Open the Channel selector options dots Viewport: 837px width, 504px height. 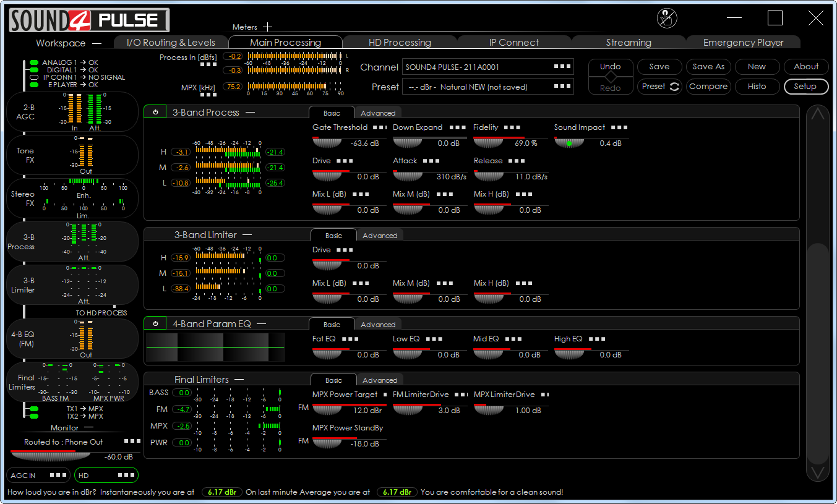point(562,67)
